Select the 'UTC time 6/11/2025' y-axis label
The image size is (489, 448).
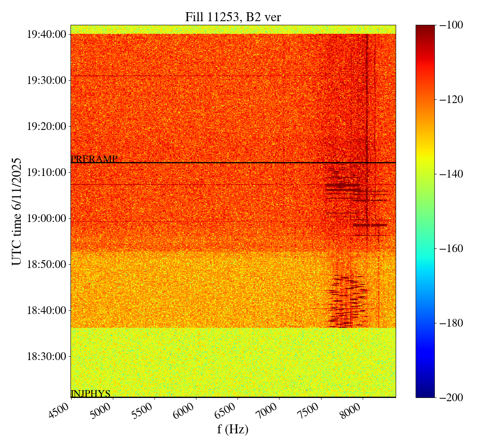[16, 211]
